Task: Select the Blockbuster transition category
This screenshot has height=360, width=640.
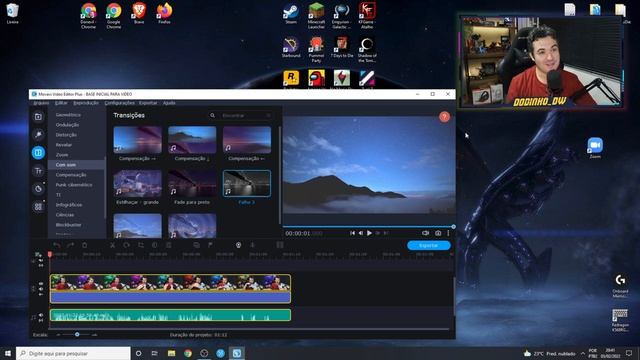Action: 69,225
